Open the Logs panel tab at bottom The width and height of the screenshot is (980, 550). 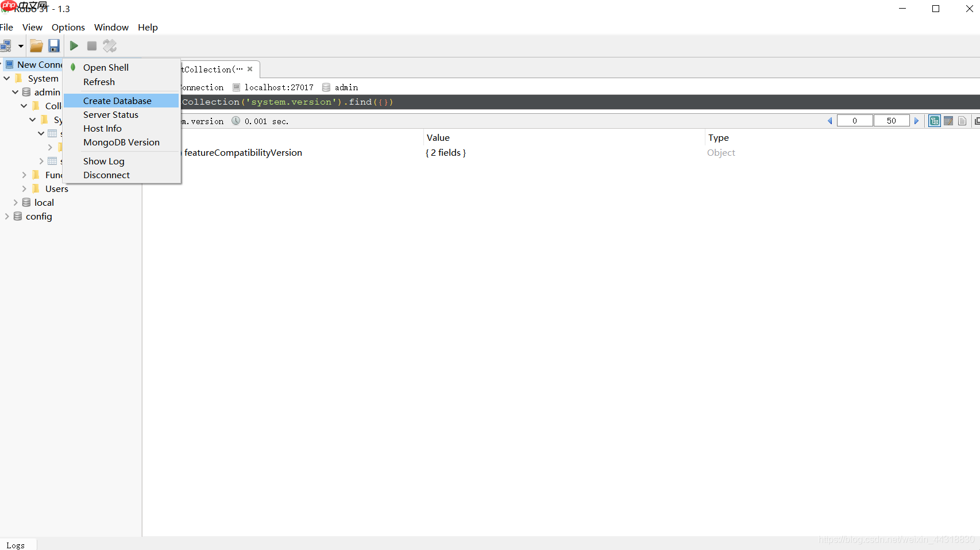[x=16, y=545]
